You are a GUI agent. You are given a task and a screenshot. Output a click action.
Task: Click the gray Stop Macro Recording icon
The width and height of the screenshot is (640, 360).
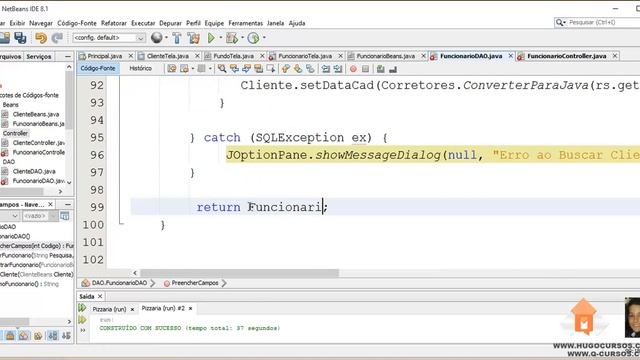point(366,69)
